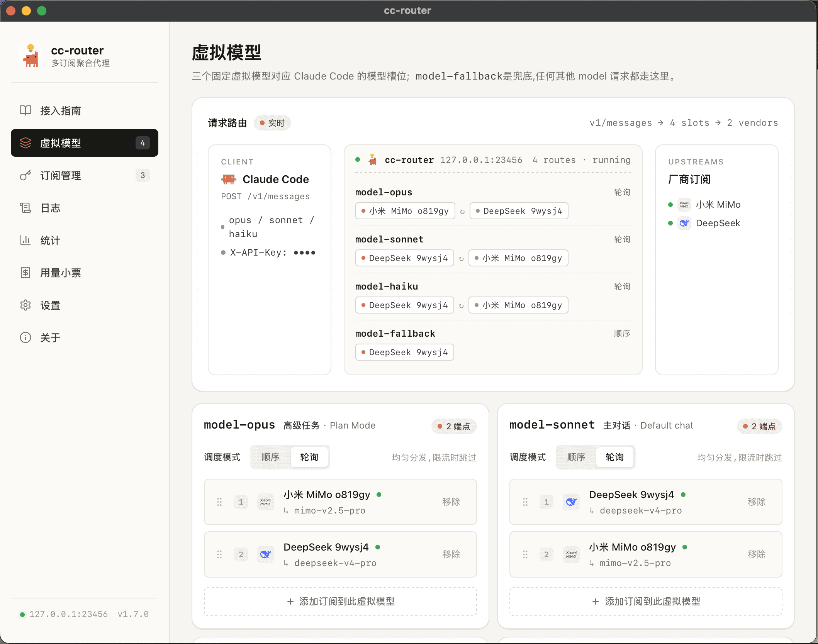Click the 统计 bar chart icon

(x=25, y=240)
